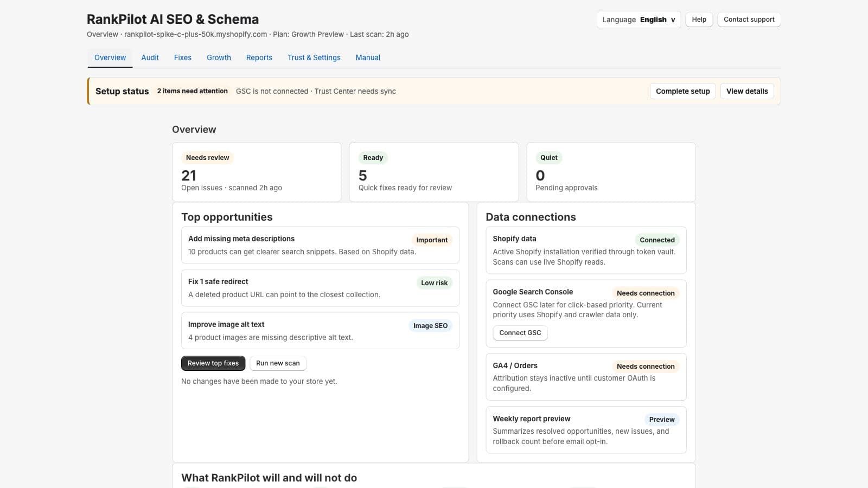Open the Growth tab
This screenshot has width=868, height=488.
(219, 57)
